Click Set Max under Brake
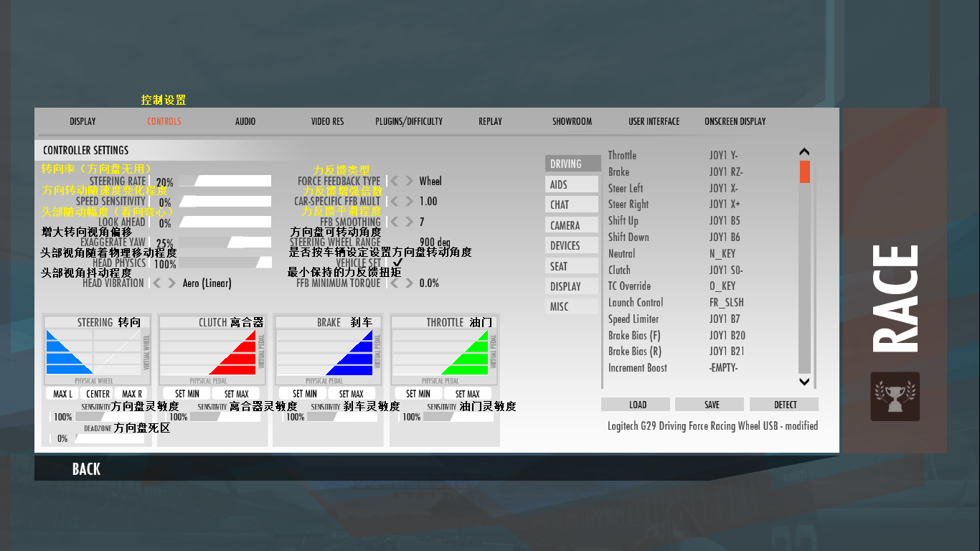 352,394
